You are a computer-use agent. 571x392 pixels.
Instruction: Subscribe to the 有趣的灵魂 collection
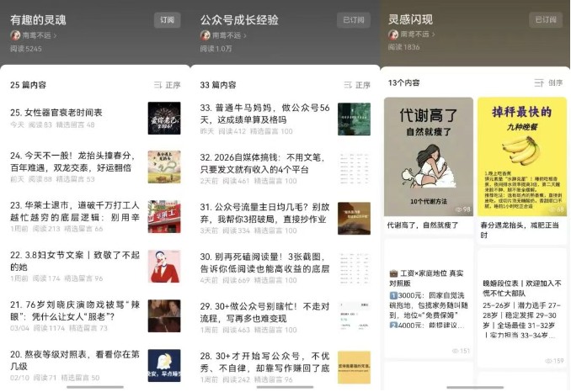click(x=167, y=20)
